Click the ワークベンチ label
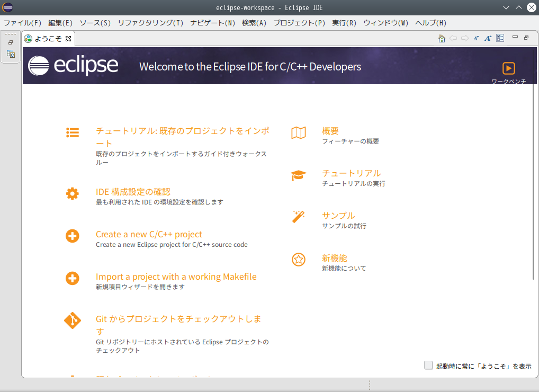Image resolution: width=539 pixels, height=392 pixels. tap(508, 81)
